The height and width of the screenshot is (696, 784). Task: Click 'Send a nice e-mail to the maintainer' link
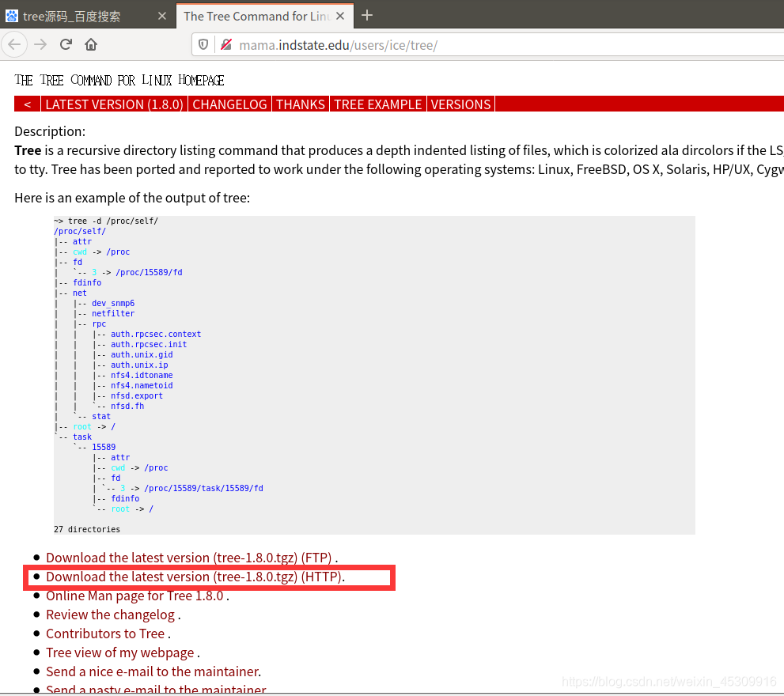click(153, 671)
